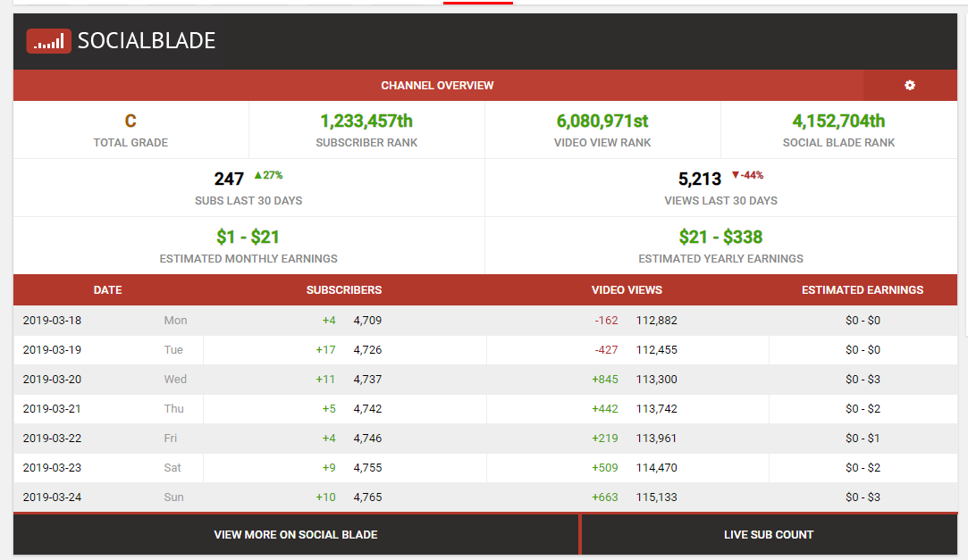This screenshot has height=560, width=968.
Task: Click the date 2019-03-20
Action: pos(52,380)
